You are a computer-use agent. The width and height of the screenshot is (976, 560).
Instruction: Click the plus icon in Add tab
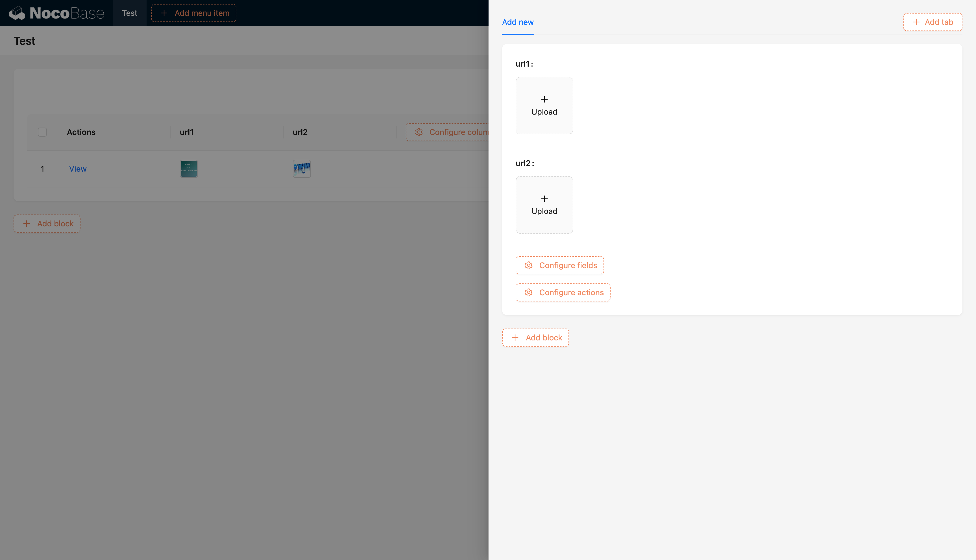point(916,22)
